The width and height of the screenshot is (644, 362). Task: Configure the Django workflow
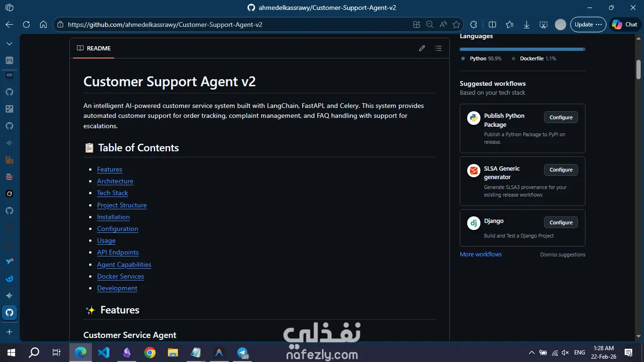(561, 222)
